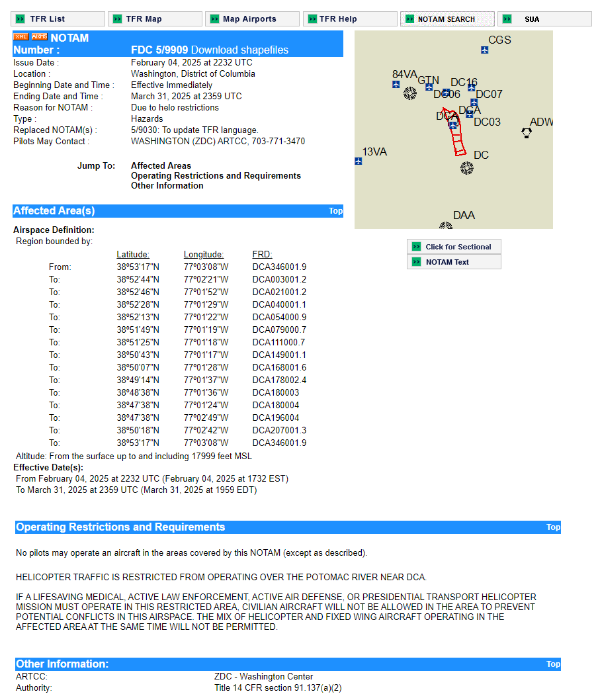This screenshot has height=700, width=598.
Task: Click the AIXM5 format icon
Action: [39, 36]
